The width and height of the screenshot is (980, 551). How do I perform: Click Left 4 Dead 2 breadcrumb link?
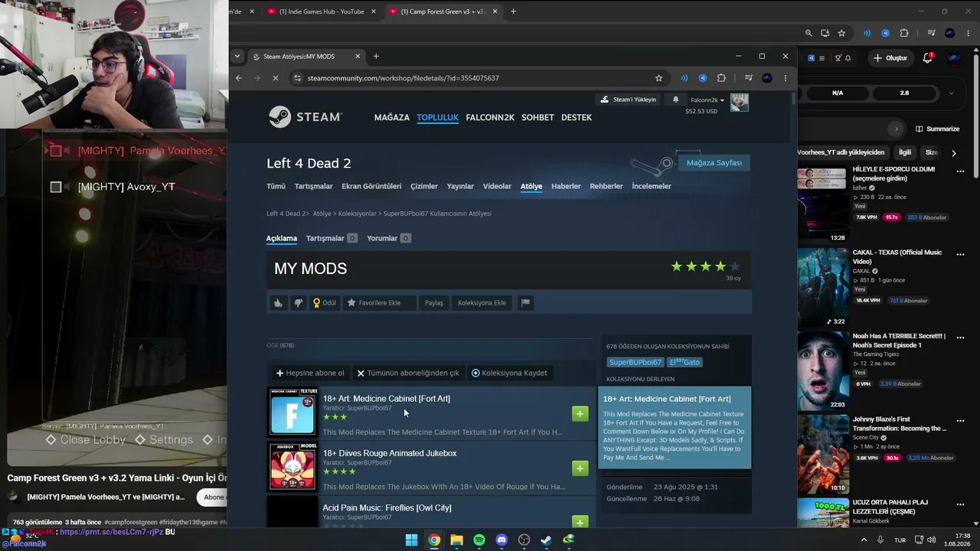coord(286,214)
